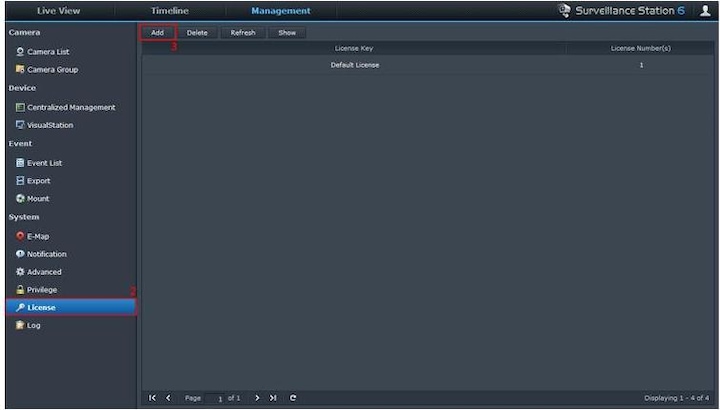The width and height of the screenshot is (720, 410).
Task: Go to next page arrow
Action: tap(257, 398)
